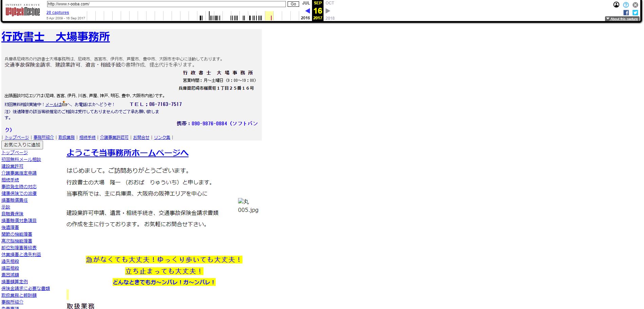Viewport: 644px width, 309px height.
Task: Click the broken 丸005.jpg image
Action: coord(248,206)
